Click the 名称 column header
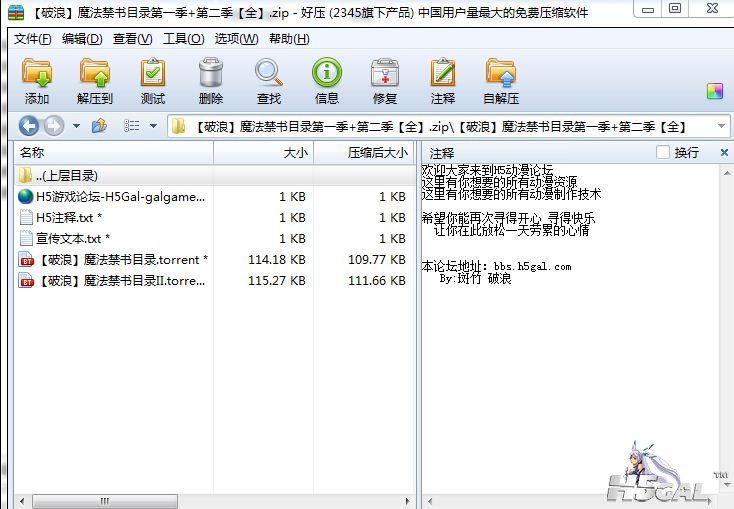734x509 pixels. tap(32, 153)
